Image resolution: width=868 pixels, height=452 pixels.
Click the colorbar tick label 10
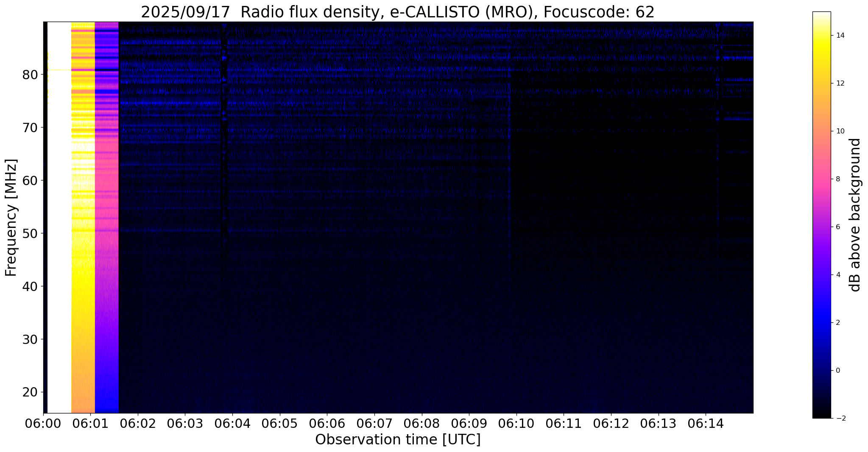point(840,131)
